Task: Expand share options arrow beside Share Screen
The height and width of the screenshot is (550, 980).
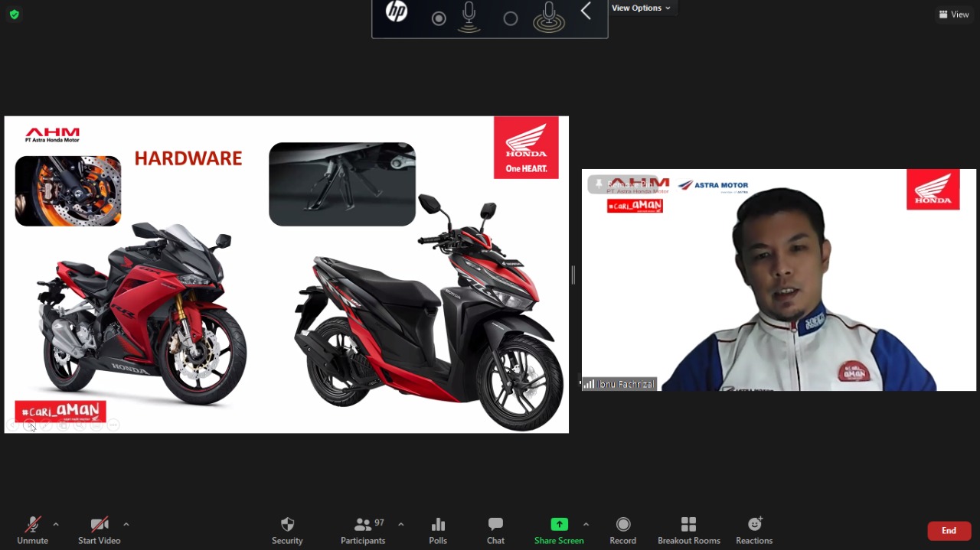Action: [x=586, y=525]
